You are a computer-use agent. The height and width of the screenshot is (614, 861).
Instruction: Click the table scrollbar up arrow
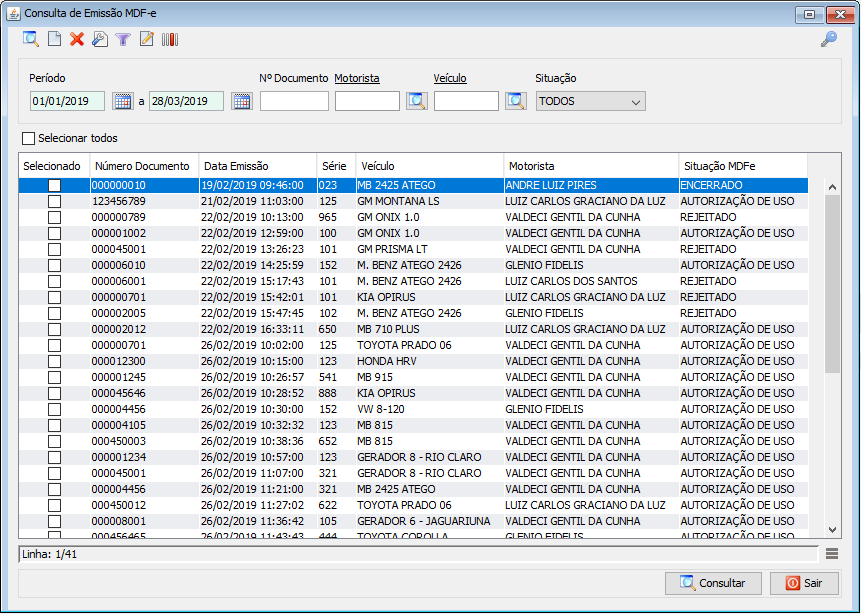click(x=832, y=187)
